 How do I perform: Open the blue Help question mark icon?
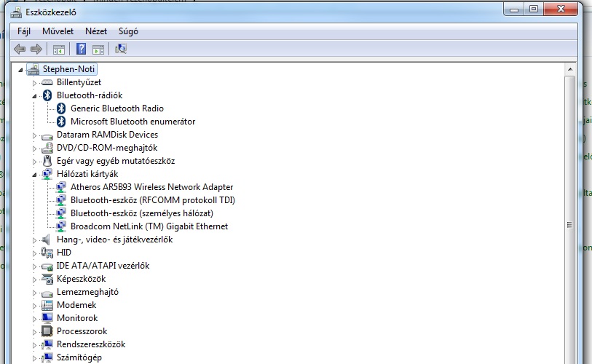click(x=81, y=49)
